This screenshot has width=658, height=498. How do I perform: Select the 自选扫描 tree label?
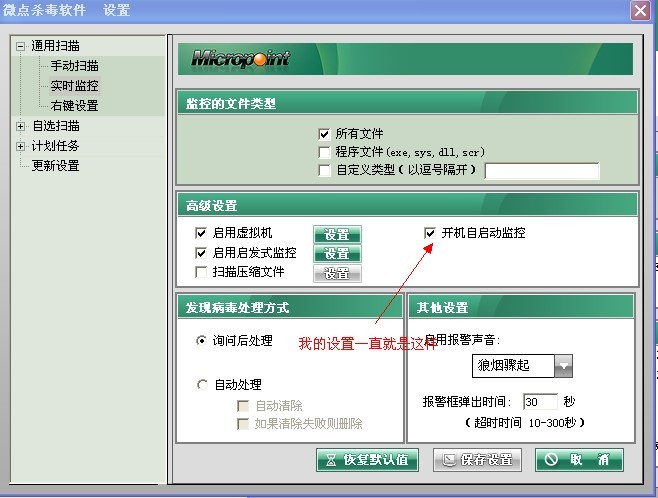point(55,126)
